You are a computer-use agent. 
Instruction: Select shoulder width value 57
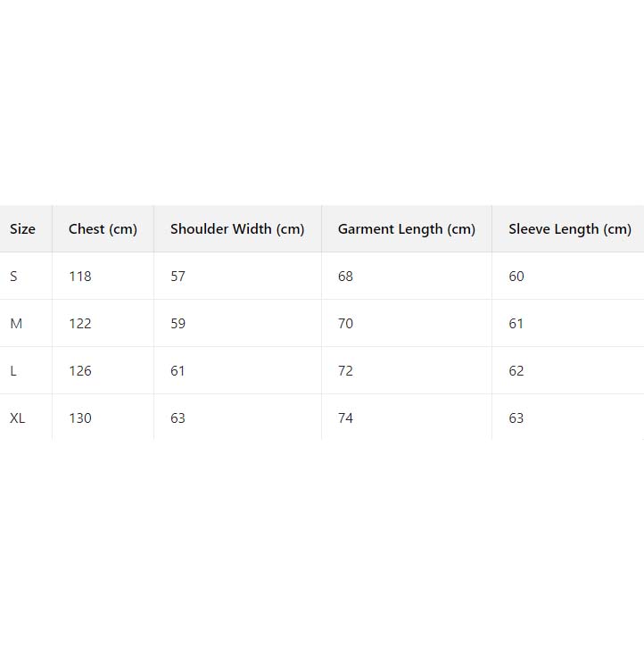tap(178, 277)
